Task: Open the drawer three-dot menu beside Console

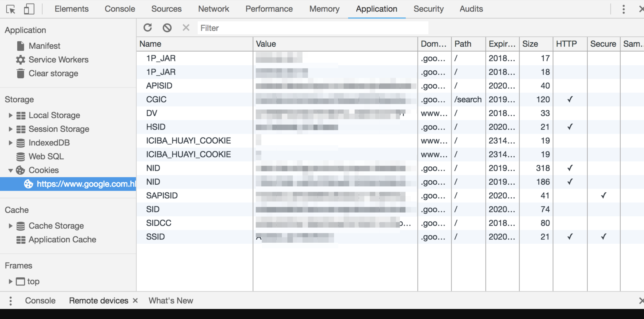Action: coord(11,301)
